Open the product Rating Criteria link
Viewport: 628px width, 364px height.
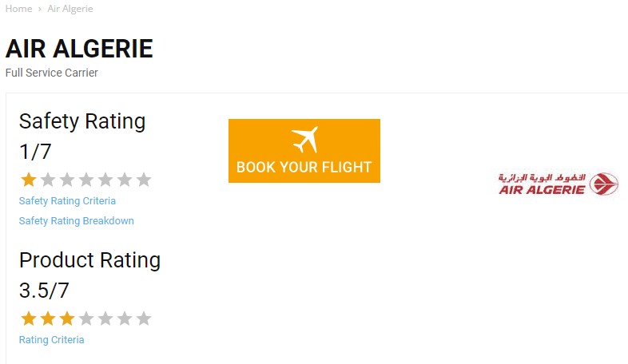pos(51,340)
